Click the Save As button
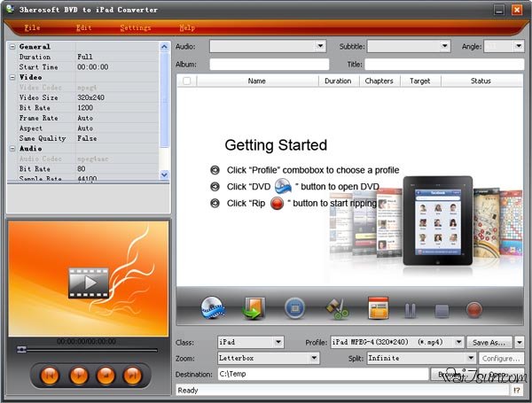 coord(489,343)
